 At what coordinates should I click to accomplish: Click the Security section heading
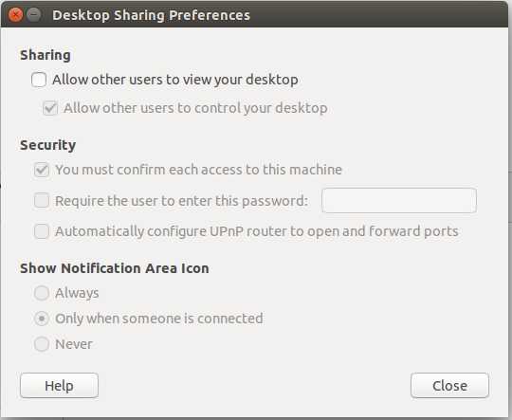point(48,145)
